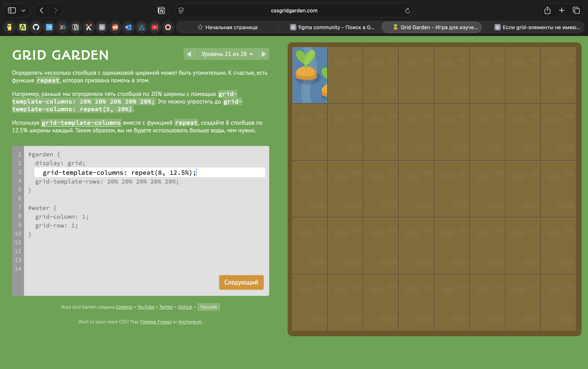Open the Outlook pinned tab

coord(128,27)
